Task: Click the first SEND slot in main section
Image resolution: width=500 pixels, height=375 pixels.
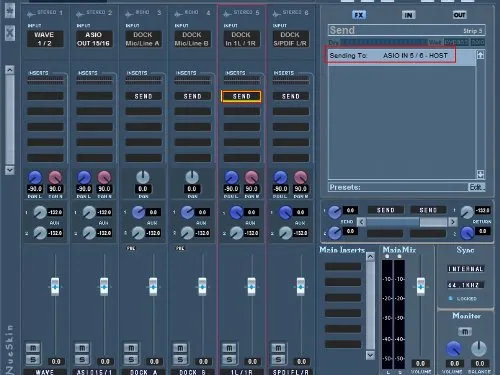Action: coord(386,210)
